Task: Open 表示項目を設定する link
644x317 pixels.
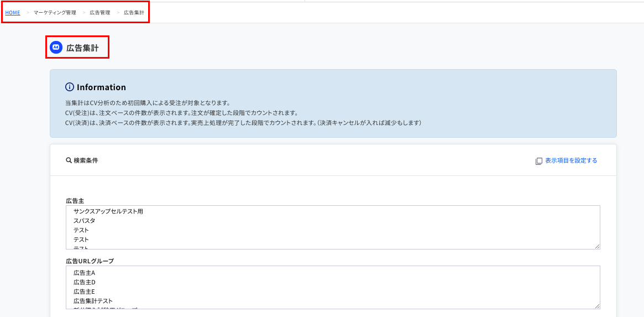Action: click(571, 160)
